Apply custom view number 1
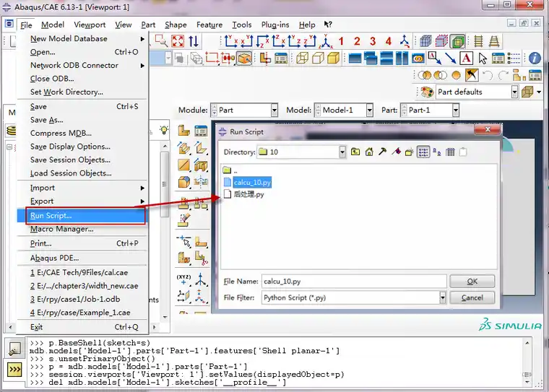549x392 pixels. (x=342, y=41)
